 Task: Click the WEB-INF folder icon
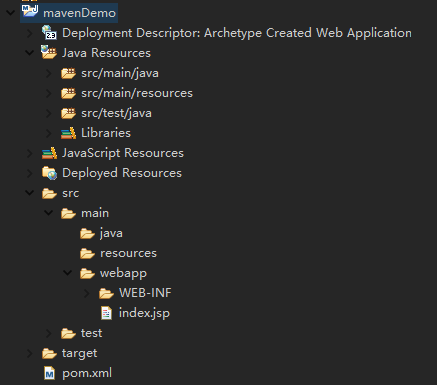pos(106,293)
